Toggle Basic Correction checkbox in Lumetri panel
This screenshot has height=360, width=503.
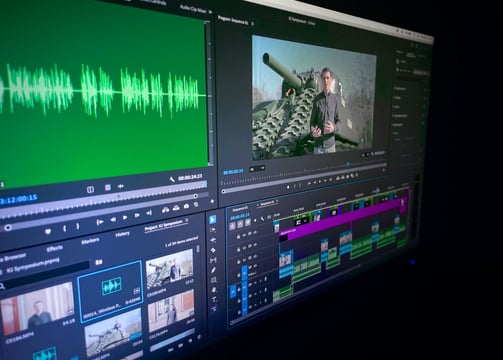[426, 89]
